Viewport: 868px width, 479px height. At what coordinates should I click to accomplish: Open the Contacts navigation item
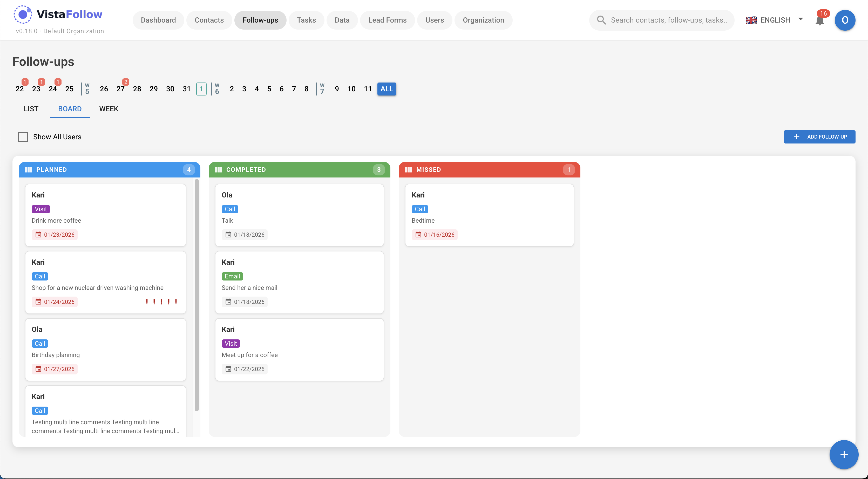pyautogui.click(x=209, y=20)
